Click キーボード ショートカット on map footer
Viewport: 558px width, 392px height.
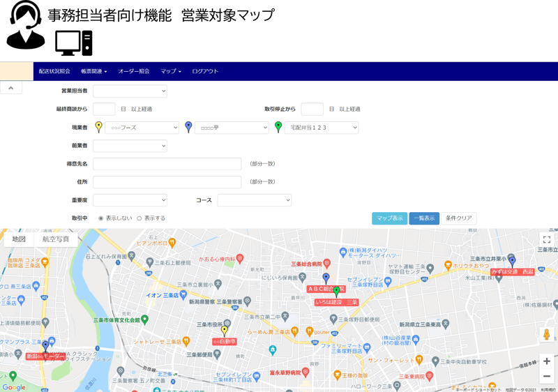478,390
